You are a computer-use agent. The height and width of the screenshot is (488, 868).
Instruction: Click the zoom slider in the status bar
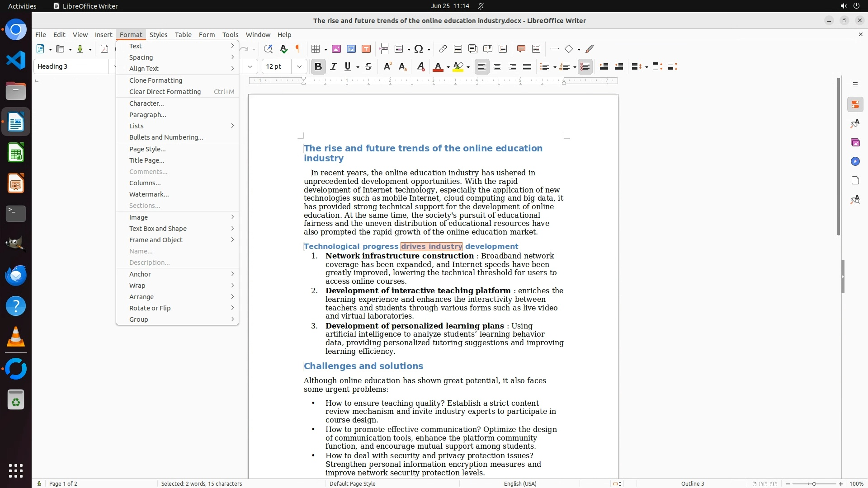click(x=814, y=483)
